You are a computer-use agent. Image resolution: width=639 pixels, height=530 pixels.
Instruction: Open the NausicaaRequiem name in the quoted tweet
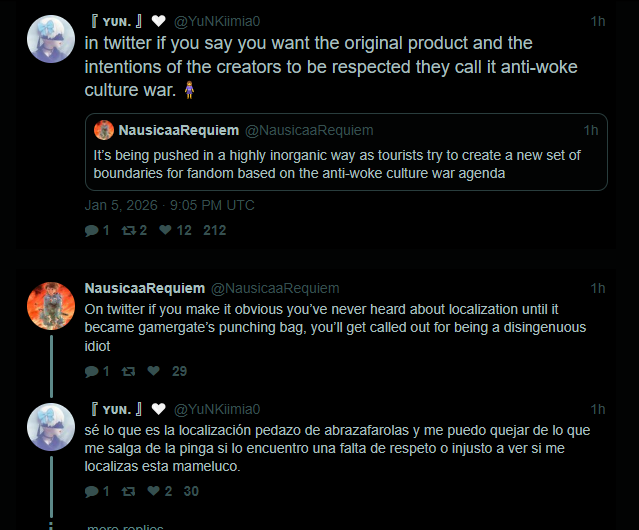[x=178, y=130]
